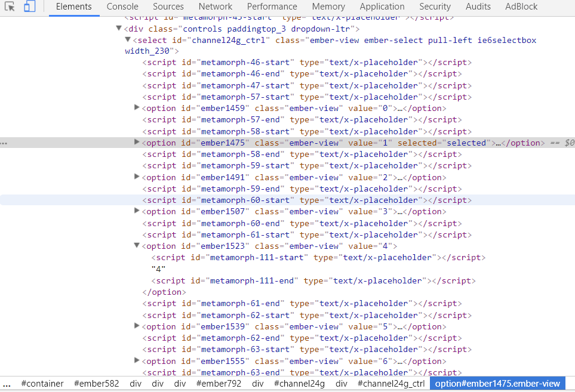Expand the option#ember1539 node
Image resolution: width=575 pixels, height=392 pixels.
point(137,326)
